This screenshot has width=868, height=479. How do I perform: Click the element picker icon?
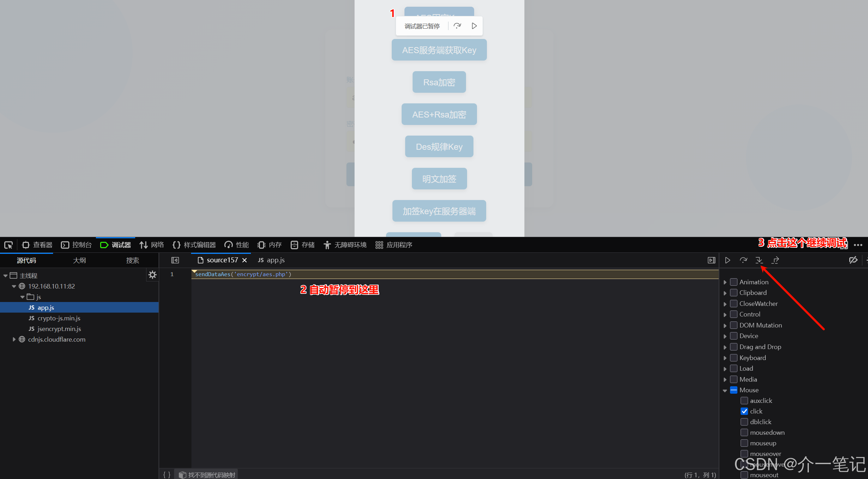pos(8,245)
